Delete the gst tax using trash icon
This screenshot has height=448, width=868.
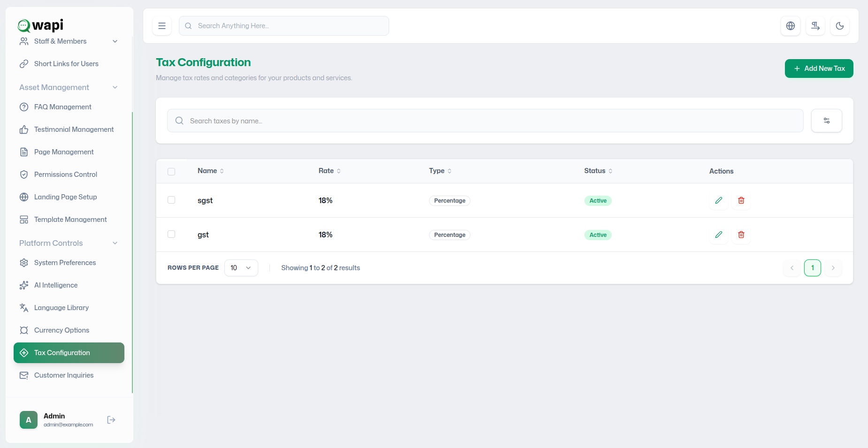point(741,235)
